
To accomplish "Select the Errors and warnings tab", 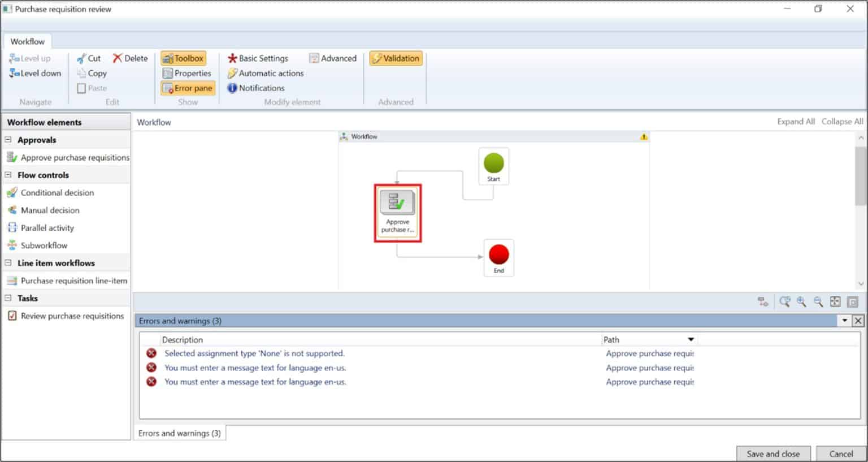I will coord(179,433).
